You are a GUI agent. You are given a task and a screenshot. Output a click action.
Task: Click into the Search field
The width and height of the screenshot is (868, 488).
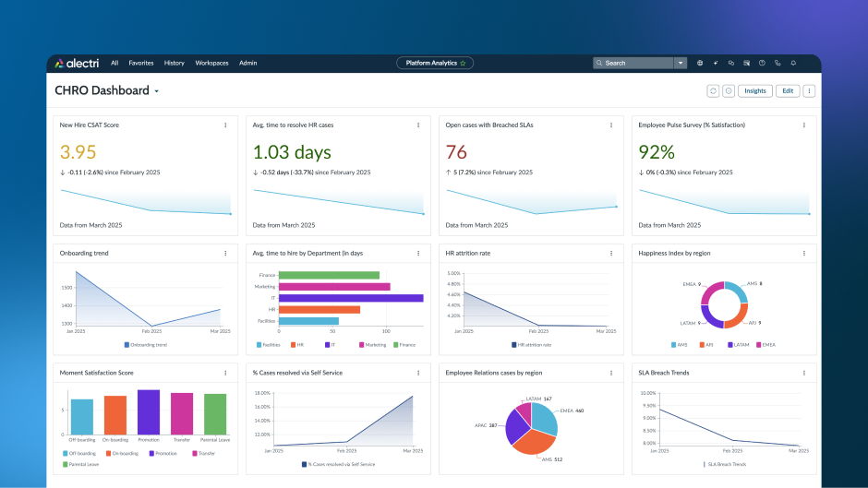[x=633, y=63]
